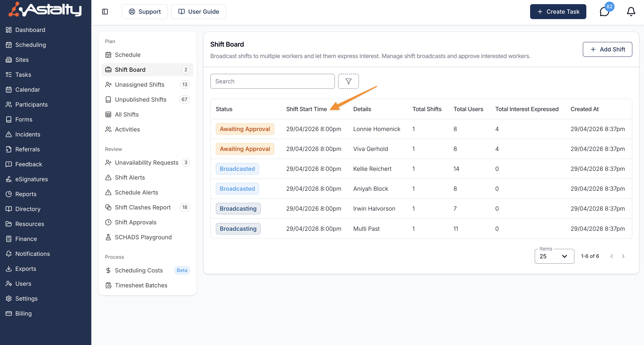
Task: Click the eSignatures sidebar icon
Action: point(9,179)
